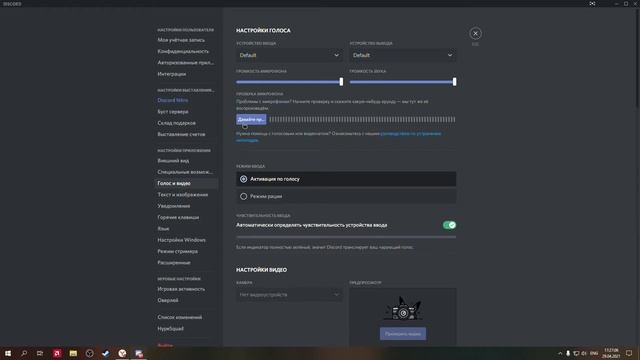The height and width of the screenshot is (360, 640).
Task: Click the camera illustration in video preview
Action: tap(403, 309)
